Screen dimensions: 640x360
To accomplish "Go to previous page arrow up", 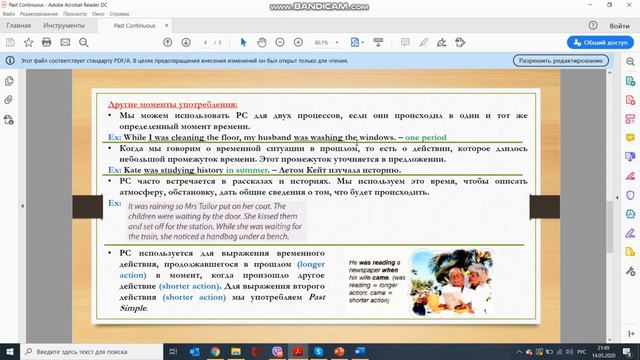I will tap(167, 42).
